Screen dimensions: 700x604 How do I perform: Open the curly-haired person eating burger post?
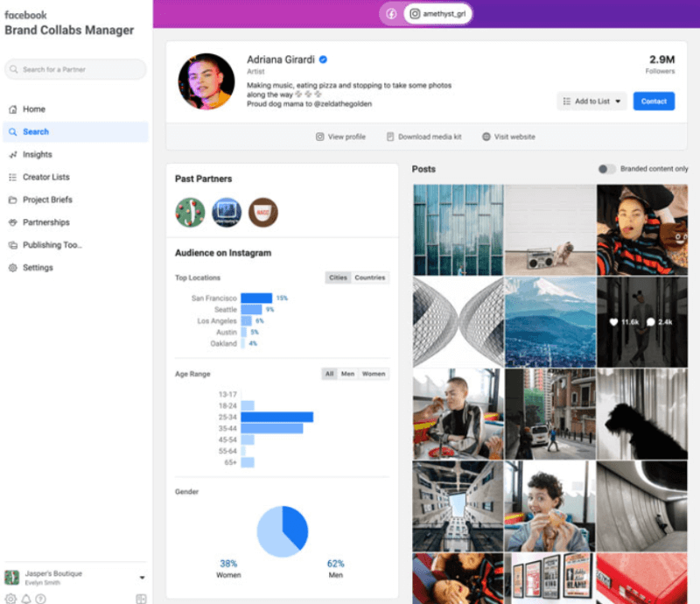click(x=550, y=506)
